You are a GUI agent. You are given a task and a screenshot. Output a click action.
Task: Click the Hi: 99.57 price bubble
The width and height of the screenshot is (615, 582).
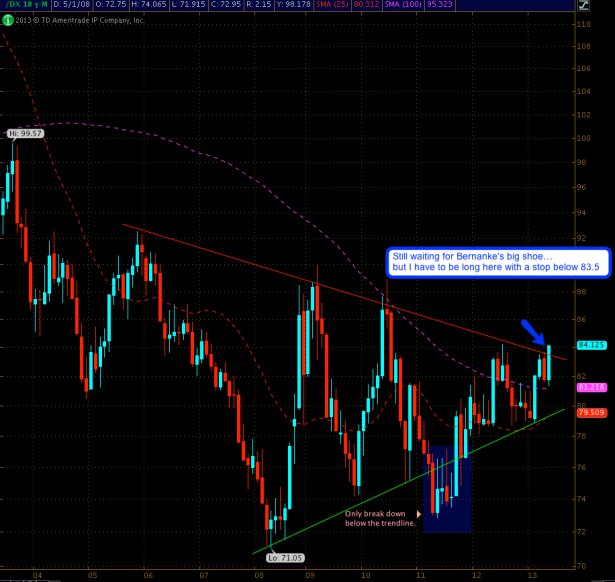coord(25,133)
